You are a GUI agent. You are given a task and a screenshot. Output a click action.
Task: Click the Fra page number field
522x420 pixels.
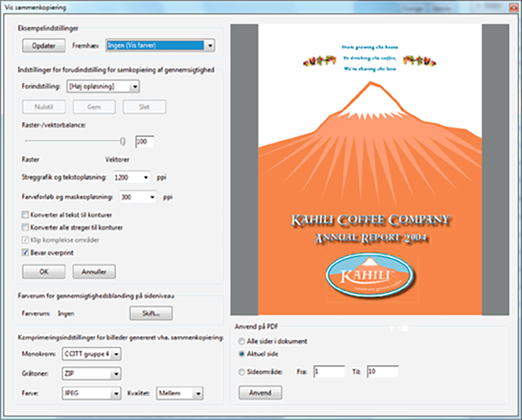329,371
